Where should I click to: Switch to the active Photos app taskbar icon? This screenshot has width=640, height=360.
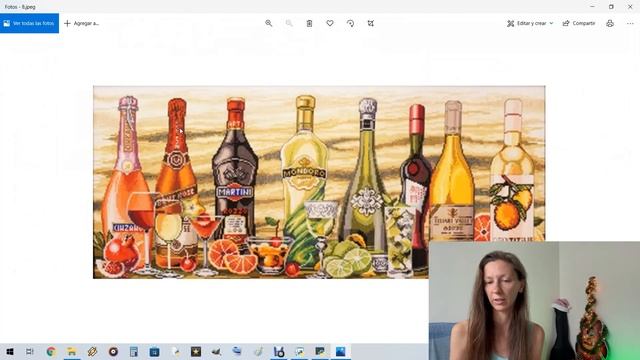click(x=340, y=351)
